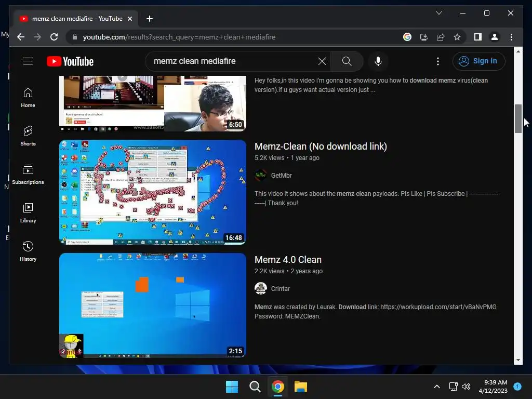
Task: Click the magnifier search button
Action: 347,61
